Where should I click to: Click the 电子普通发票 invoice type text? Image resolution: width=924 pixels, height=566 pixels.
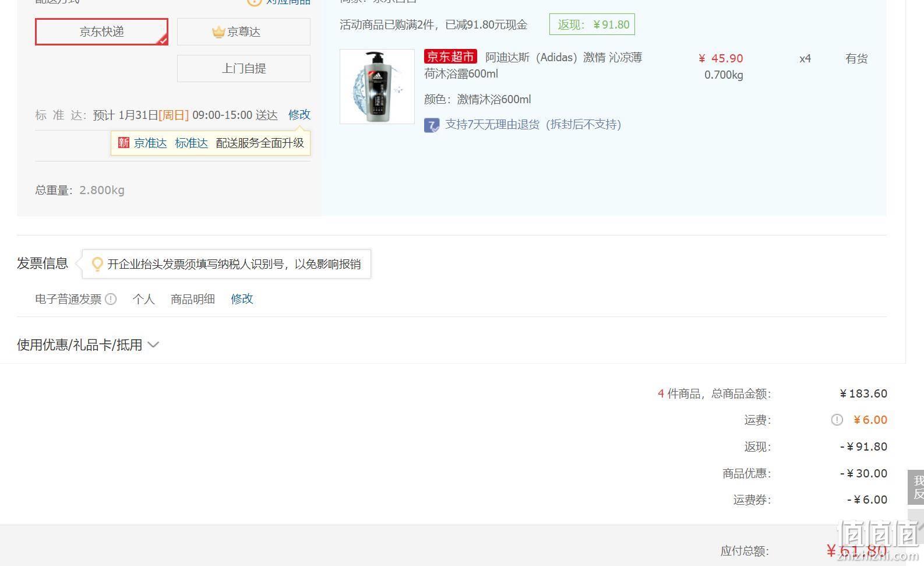[68, 299]
